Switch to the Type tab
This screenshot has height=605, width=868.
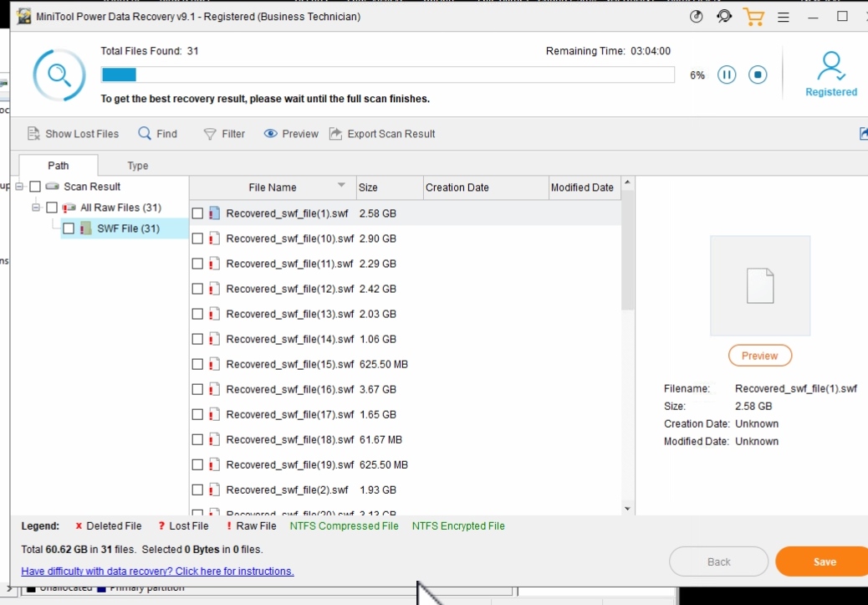(x=138, y=166)
